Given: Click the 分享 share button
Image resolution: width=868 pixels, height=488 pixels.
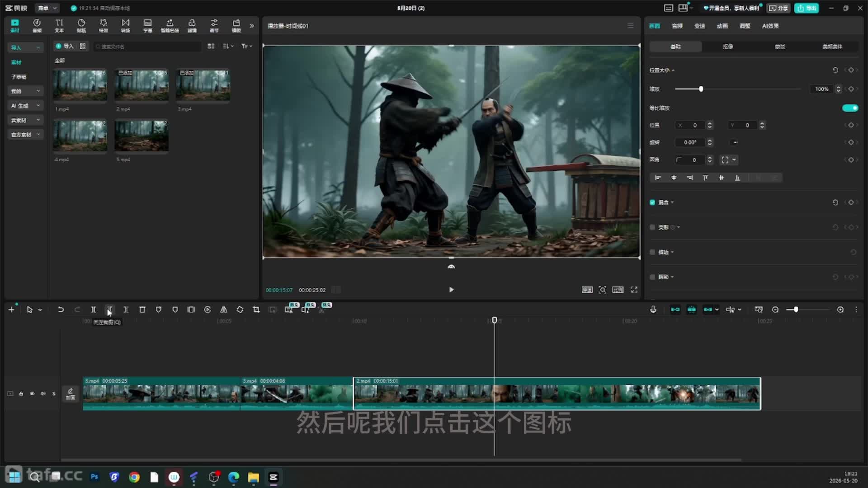Looking at the screenshot, I should (778, 8).
